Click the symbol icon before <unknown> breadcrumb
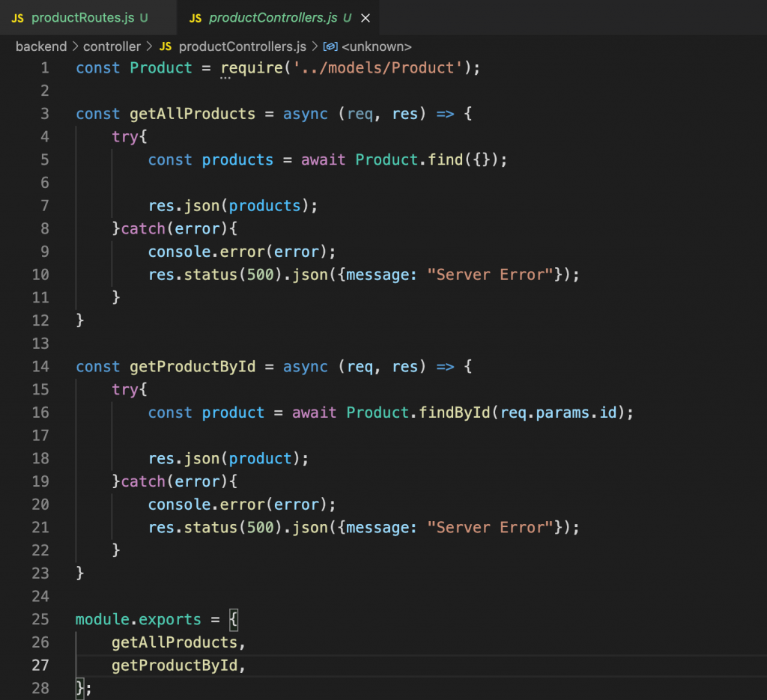Screen dimensions: 767x700 tap(330, 46)
